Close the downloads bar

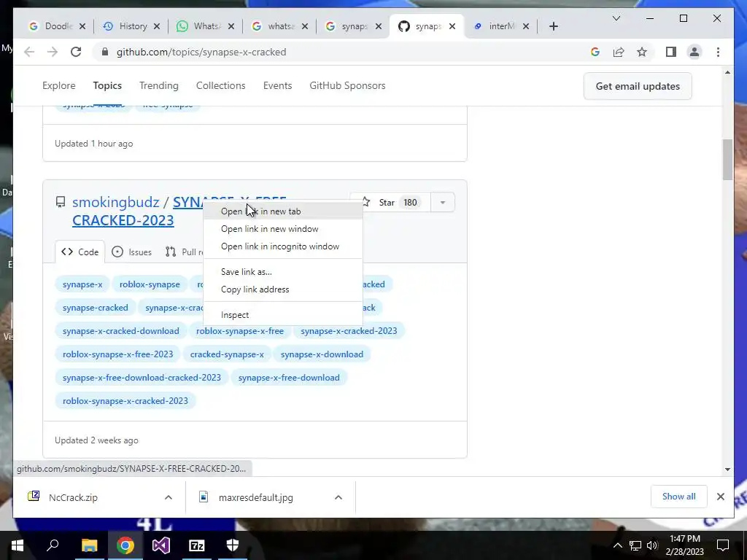point(720,497)
